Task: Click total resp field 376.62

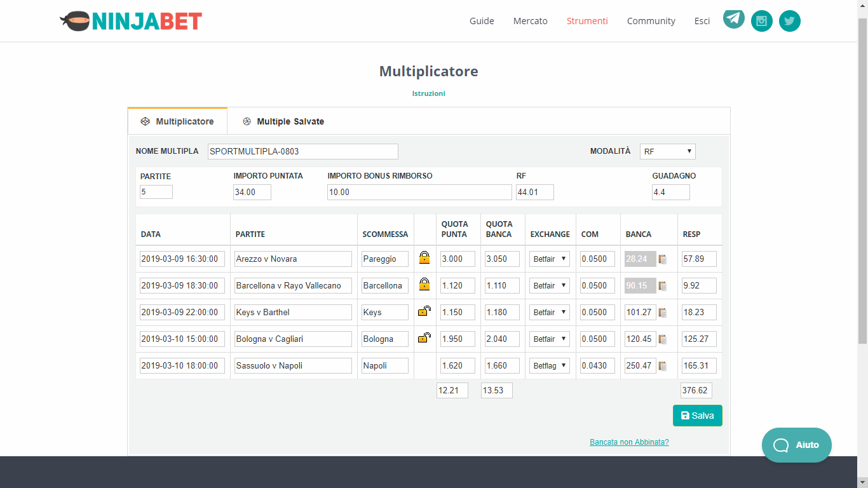Action: pos(696,390)
